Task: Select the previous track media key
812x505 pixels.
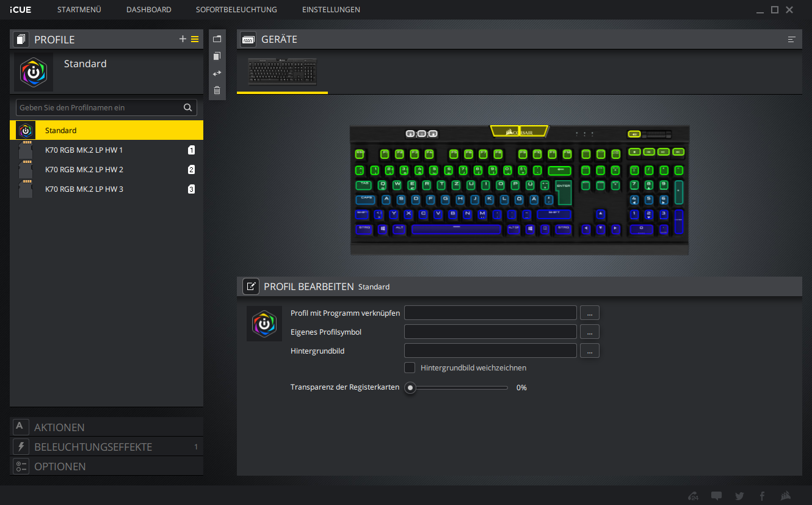Action: pos(649,151)
